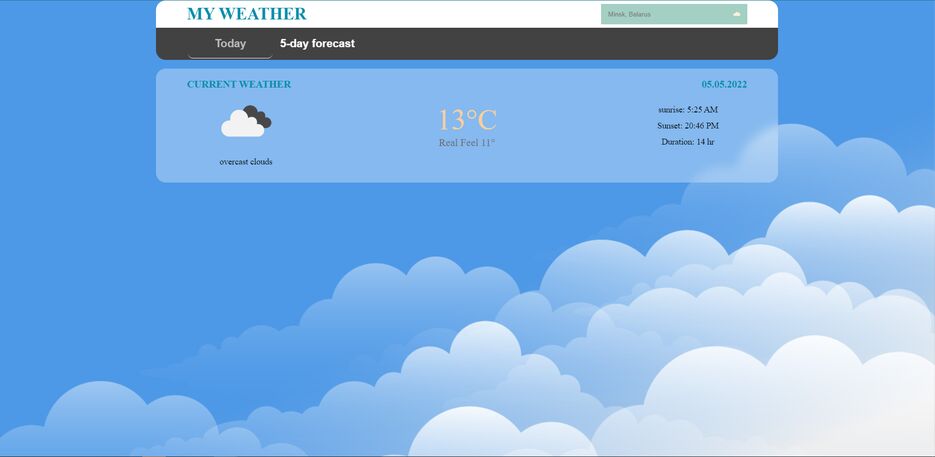Open the Today tab

pyautogui.click(x=230, y=44)
